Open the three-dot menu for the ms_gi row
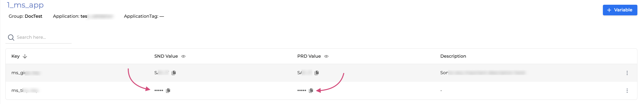This screenshot has height=104, width=644. tap(627, 73)
